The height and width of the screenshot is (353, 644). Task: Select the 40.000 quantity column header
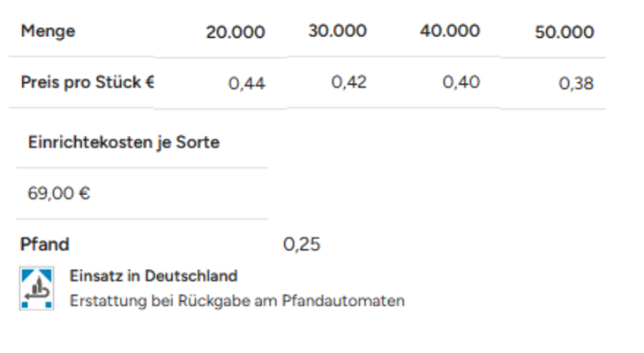450,31
